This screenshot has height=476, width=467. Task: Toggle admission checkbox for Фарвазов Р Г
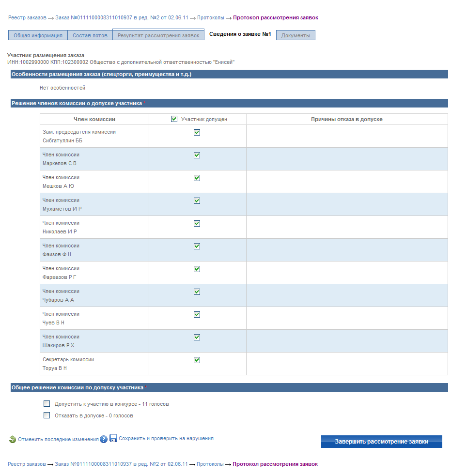tap(197, 269)
